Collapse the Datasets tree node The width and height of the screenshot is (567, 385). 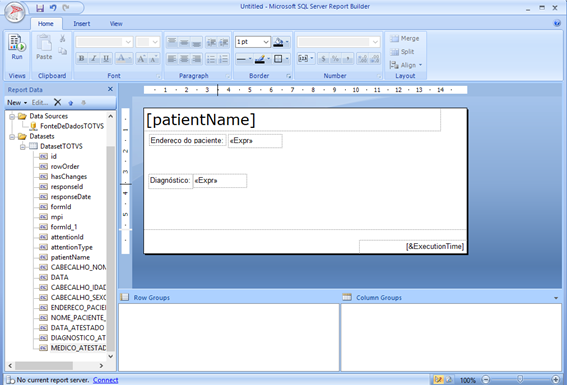[x=12, y=137]
